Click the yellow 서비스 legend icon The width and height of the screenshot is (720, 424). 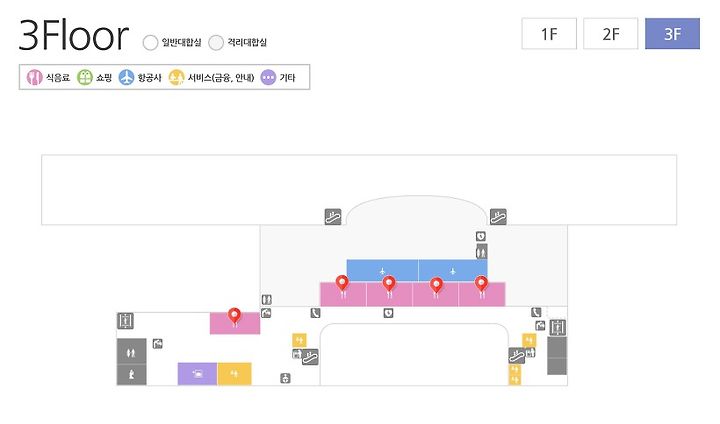point(176,77)
